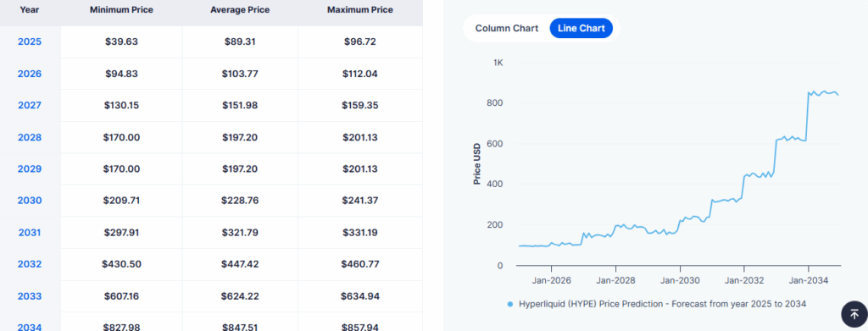This screenshot has height=331, width=868.
Task: Click the Maximum Price column header
Action: pyautogui.click(x=359, y=10)
